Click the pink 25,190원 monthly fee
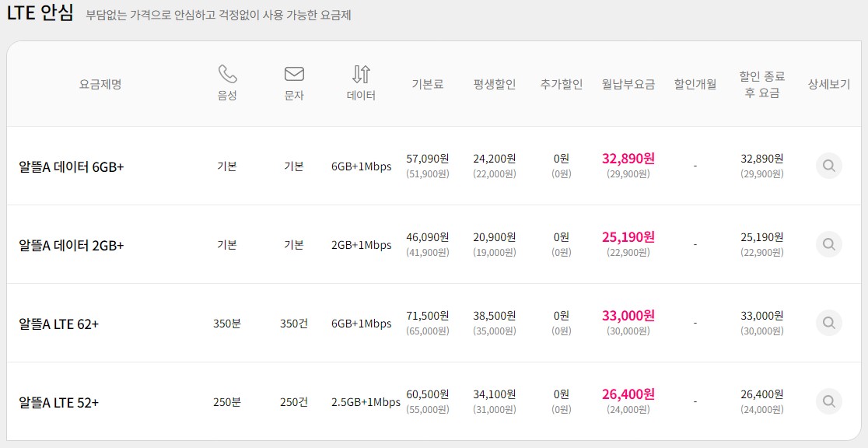The width and height of the screenshot is (868, 448). pos(628,237)
